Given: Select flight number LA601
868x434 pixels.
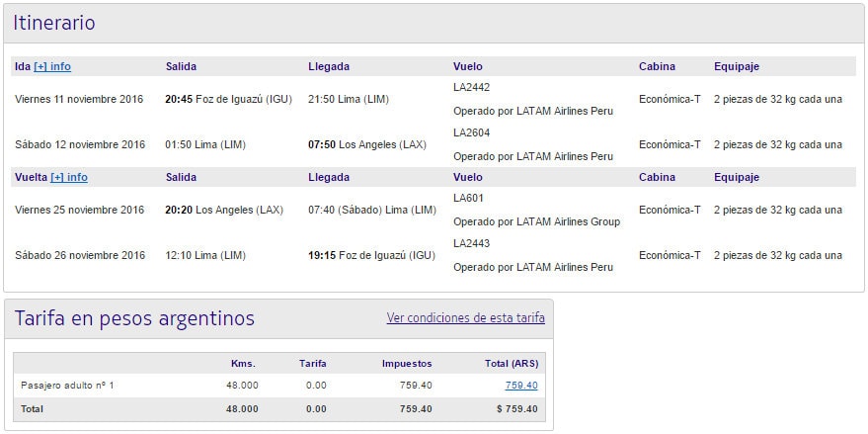Looking at the screenshot, I should point(468,198).
